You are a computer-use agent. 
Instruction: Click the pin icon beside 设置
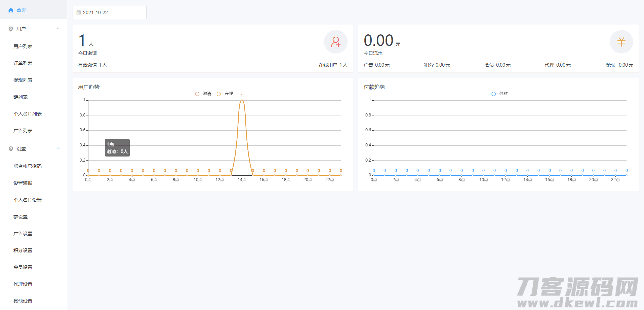(x=11, y=149)
